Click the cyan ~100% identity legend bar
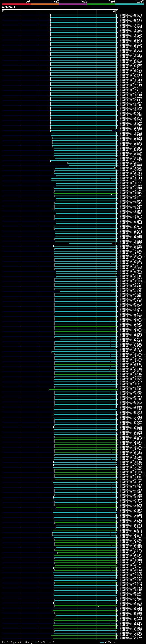 (130, 4)
